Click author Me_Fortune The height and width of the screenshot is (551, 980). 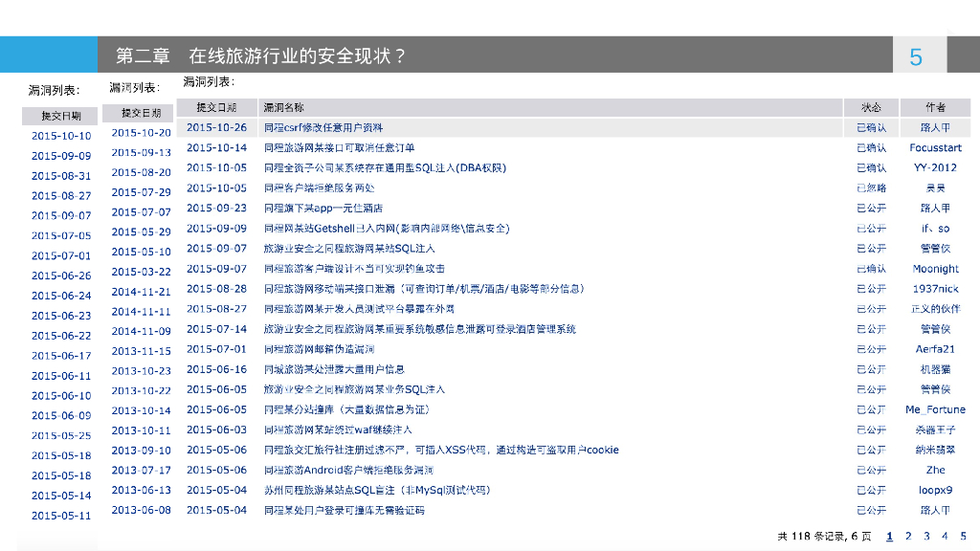pyautogui.click(x=935, y=409)
